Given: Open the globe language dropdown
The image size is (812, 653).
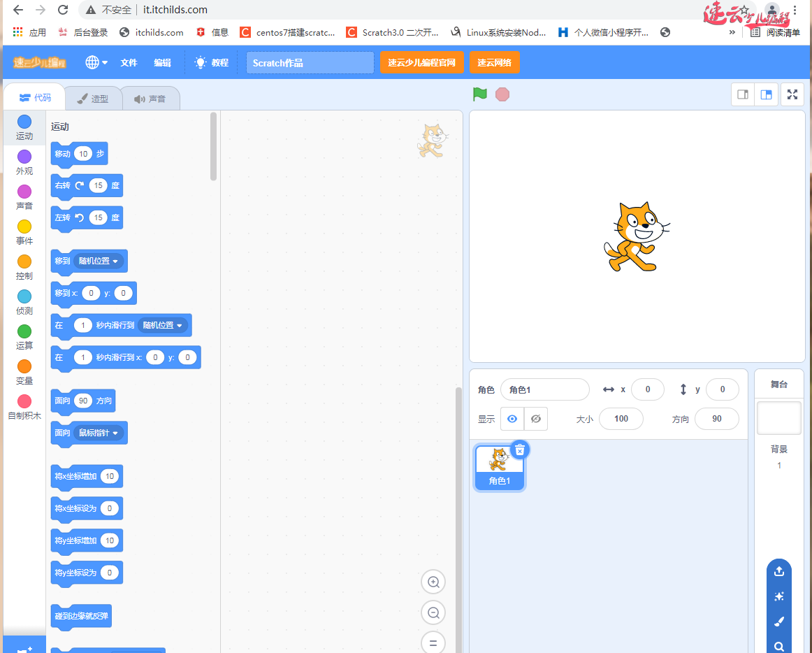Looking at the screenshot, I should [96, 62].
